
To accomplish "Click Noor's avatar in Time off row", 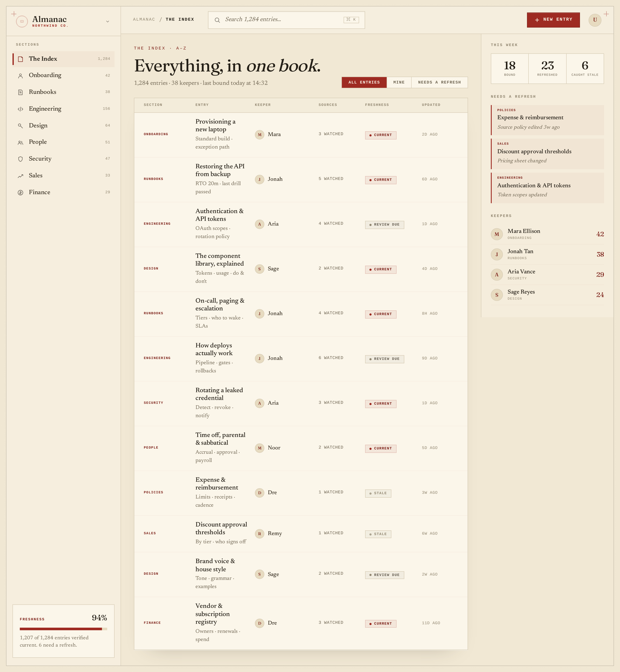I will (259, 448).
